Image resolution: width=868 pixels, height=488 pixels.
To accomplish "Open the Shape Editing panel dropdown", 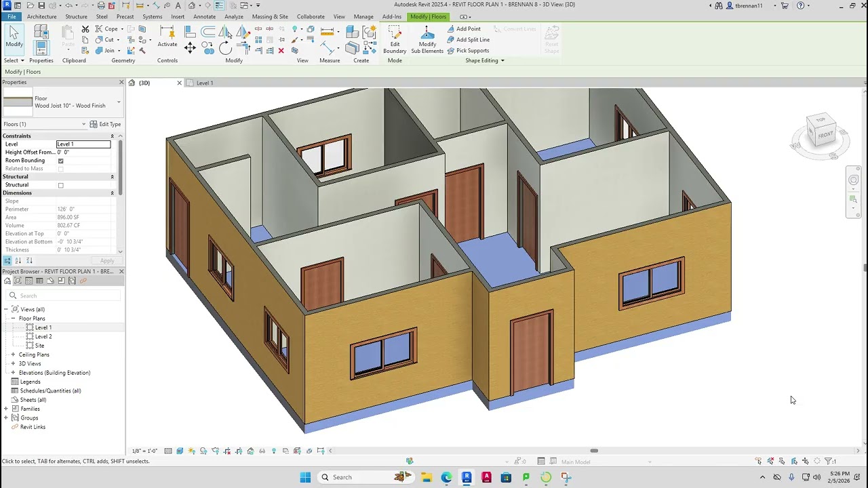I will point(502,60).
